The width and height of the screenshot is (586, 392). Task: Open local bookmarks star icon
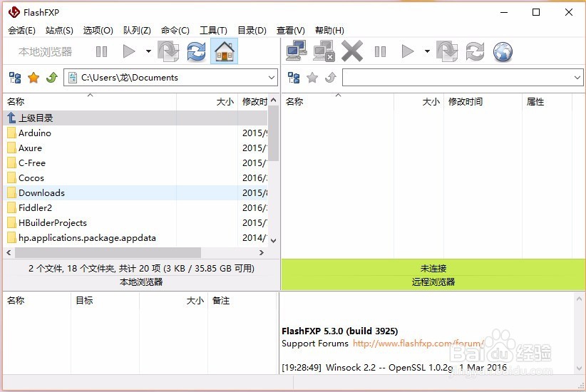[34, 78]
